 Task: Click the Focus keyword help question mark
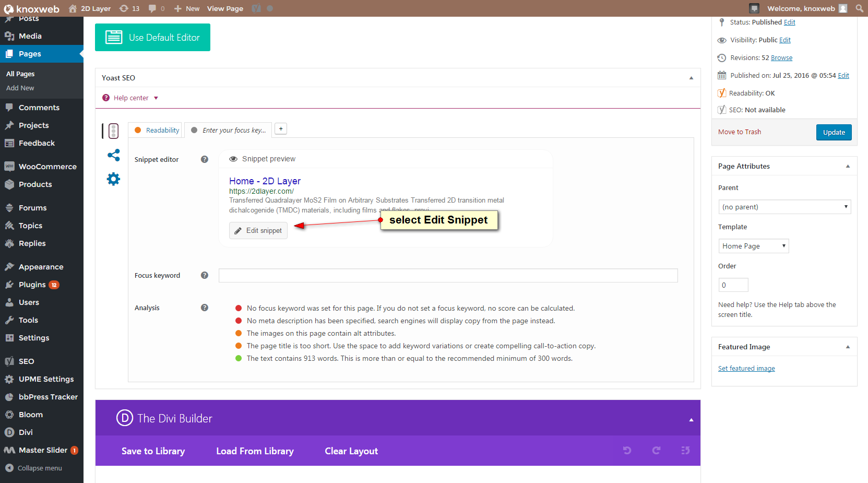(205, 275)
